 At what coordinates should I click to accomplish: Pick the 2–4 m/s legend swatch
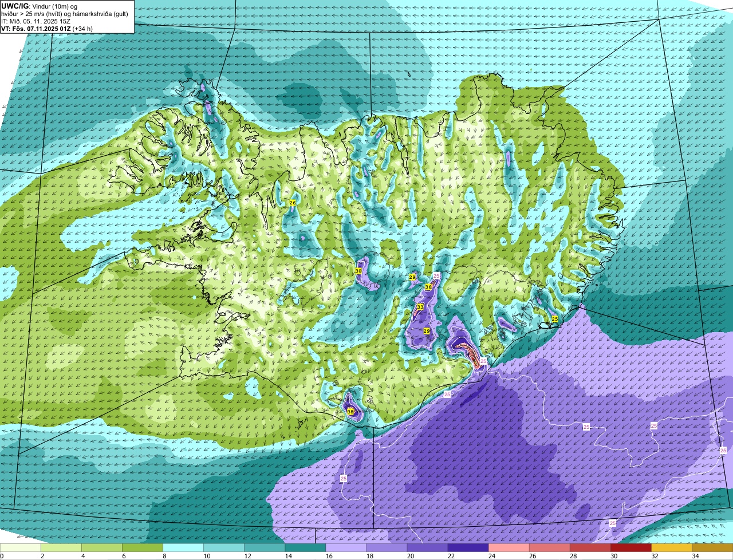[x=61, y=548]
